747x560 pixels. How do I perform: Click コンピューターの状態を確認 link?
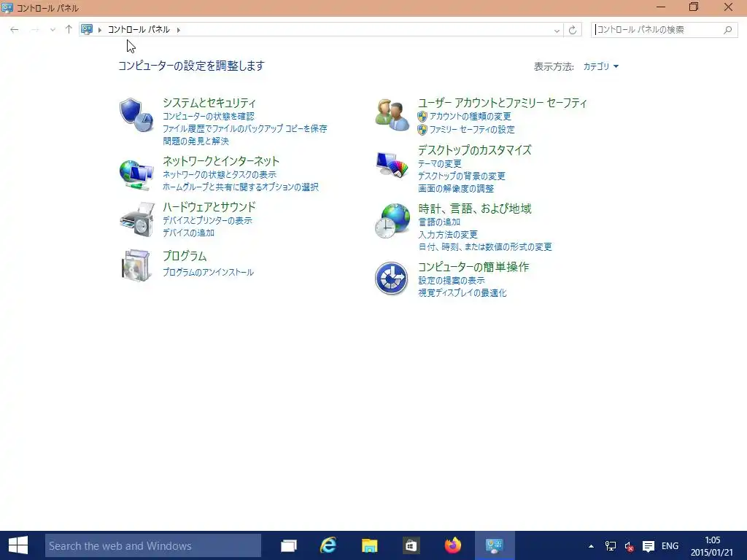pos(209,117)
